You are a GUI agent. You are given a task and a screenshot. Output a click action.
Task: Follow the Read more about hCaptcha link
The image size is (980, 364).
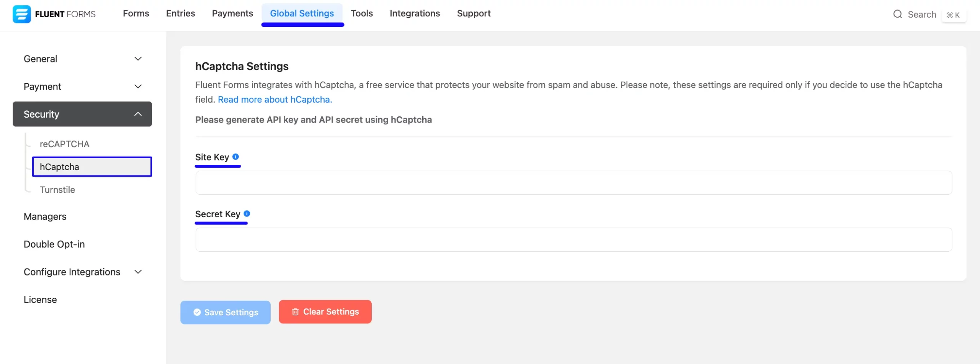click(275, 100)
